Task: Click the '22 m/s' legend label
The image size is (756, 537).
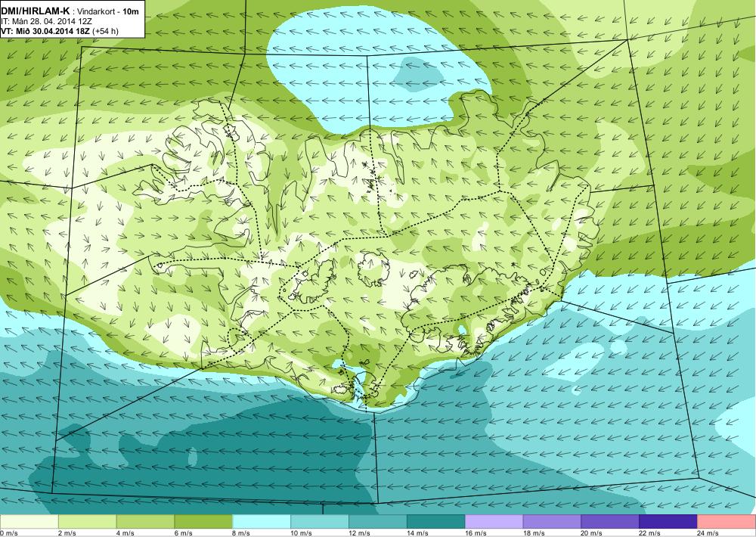Action: coord(650,533)
